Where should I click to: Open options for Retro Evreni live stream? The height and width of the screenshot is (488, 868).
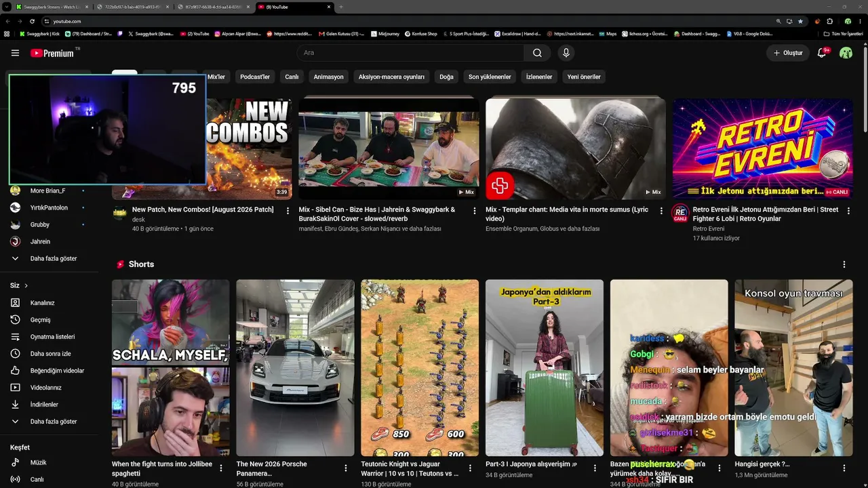(x=848, y=211)
